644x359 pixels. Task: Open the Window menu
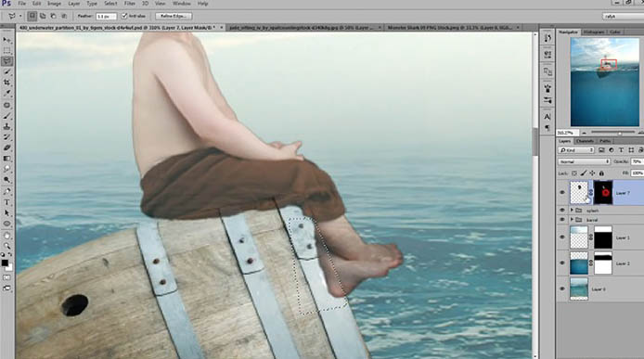(x=181, y=4)
